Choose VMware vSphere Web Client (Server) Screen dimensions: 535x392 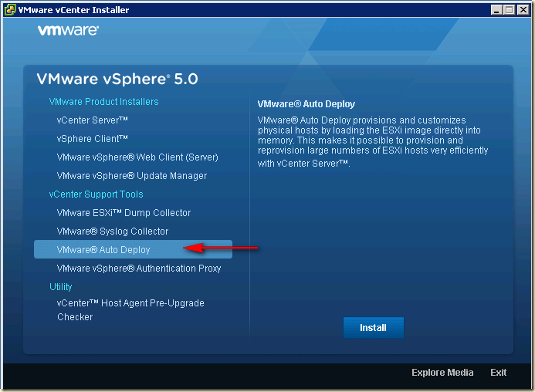(137, 157)
